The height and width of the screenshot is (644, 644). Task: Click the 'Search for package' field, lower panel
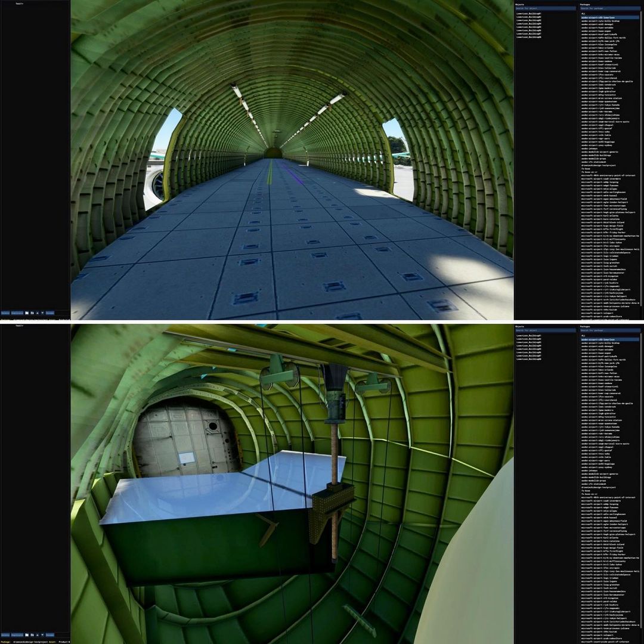(609, 330)
